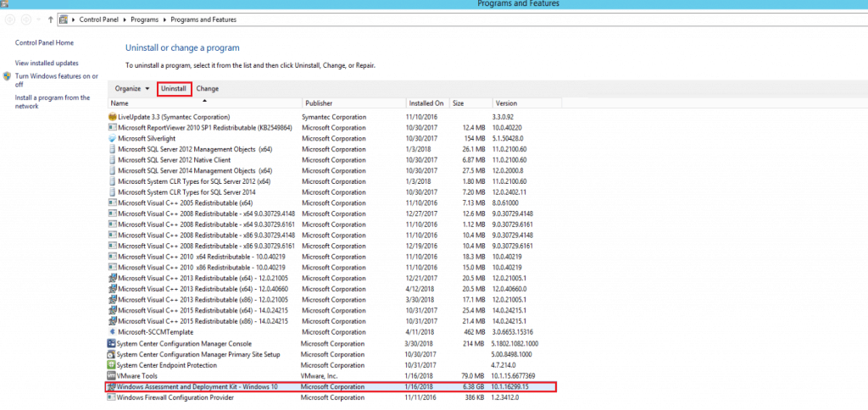Click the Uninstall toolbar button
Image resolution: width=868 pixels, height=410 pixels.
(x=174, y=89)
